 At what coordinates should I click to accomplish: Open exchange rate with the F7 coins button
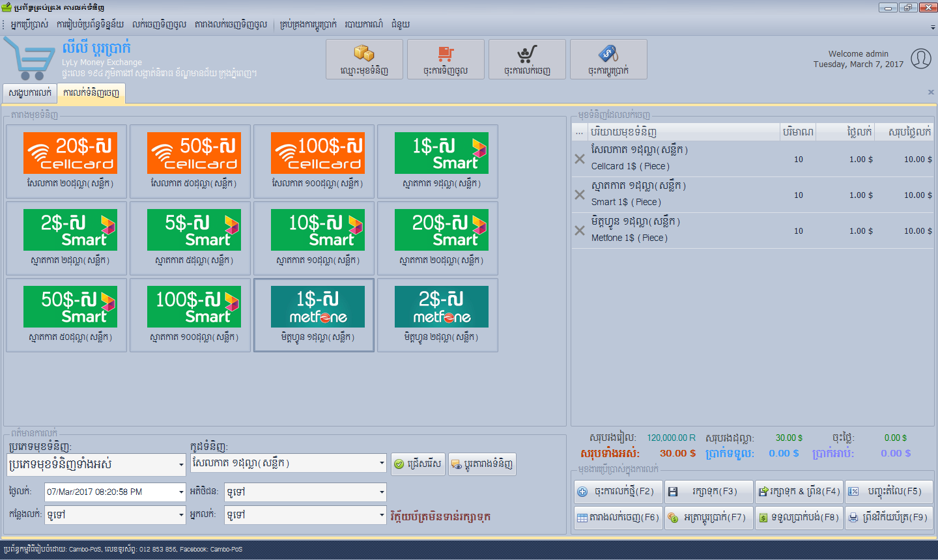pos(709,518)
